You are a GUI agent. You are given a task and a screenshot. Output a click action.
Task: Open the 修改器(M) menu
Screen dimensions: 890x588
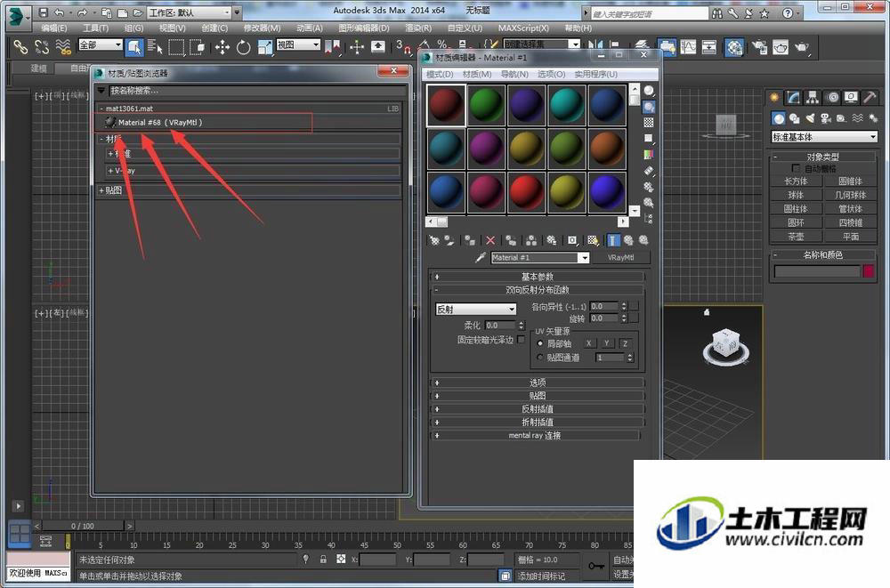262,28
